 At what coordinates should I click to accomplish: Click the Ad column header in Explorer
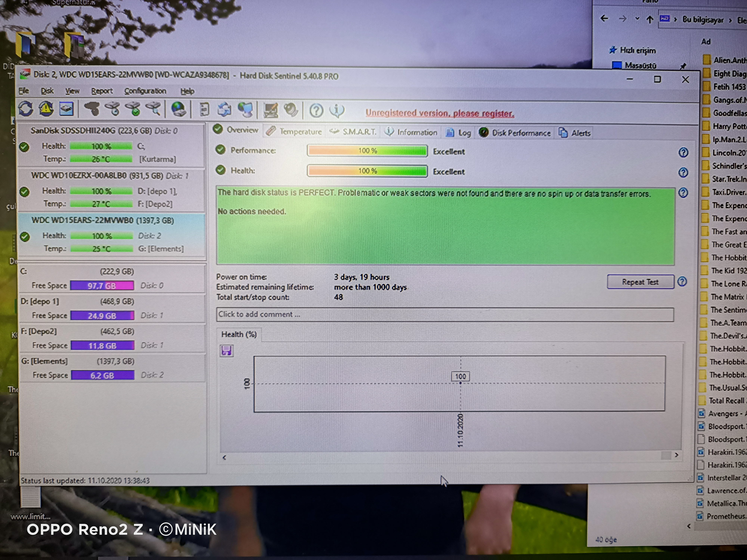706,42
